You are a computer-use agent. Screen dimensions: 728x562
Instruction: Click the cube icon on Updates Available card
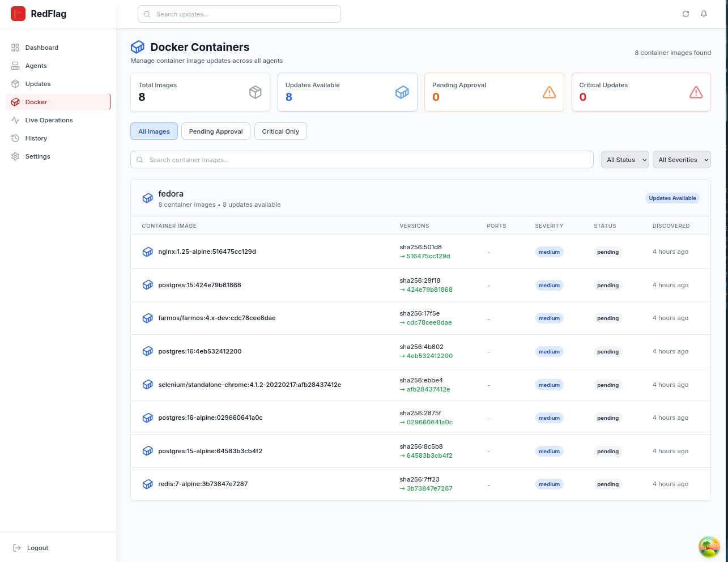[x=402, y=92]
